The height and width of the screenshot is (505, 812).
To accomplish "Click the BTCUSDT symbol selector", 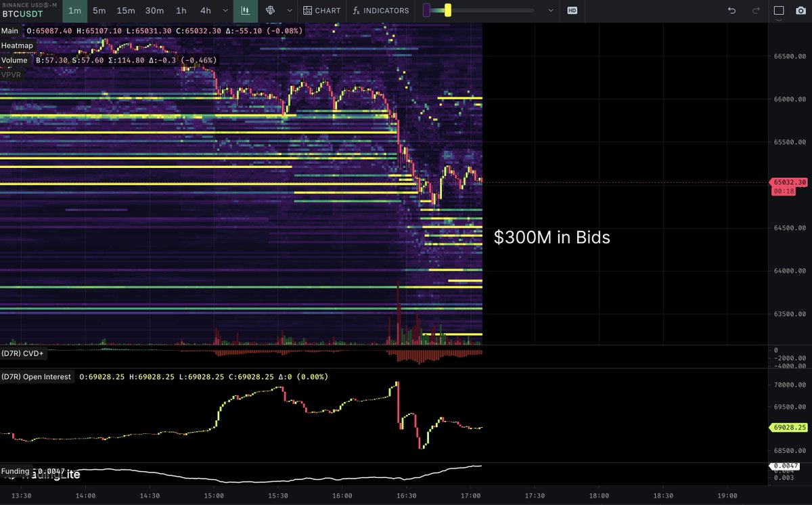I will pos(22,14).
